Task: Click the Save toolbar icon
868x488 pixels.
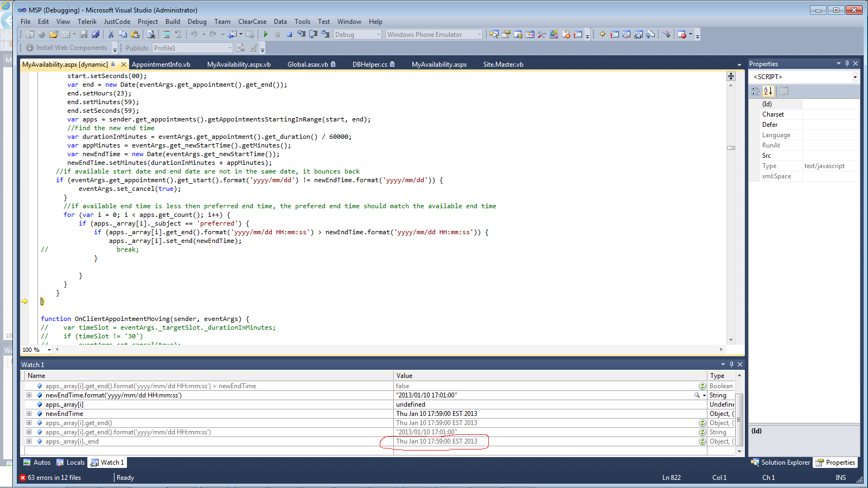Action: pos(84,34)
